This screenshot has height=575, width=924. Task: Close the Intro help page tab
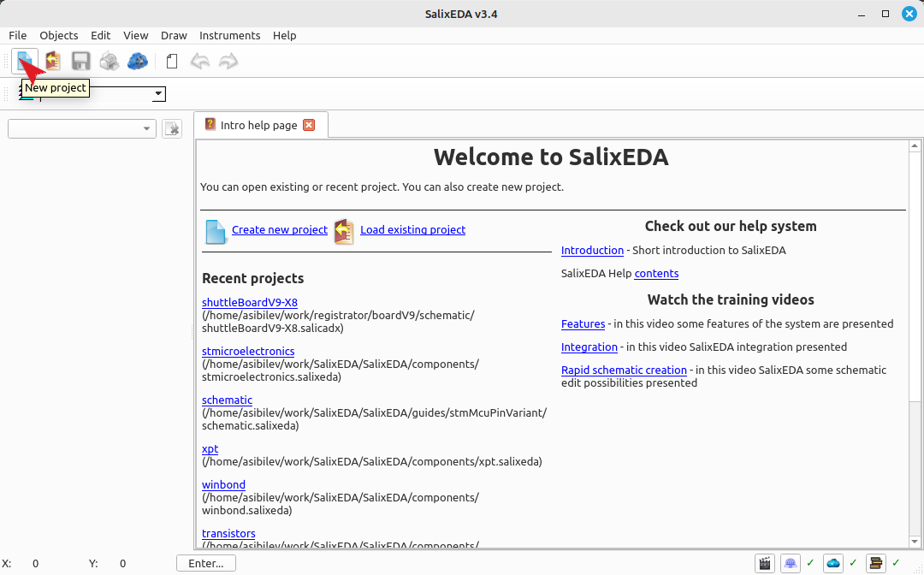[309, 125]
